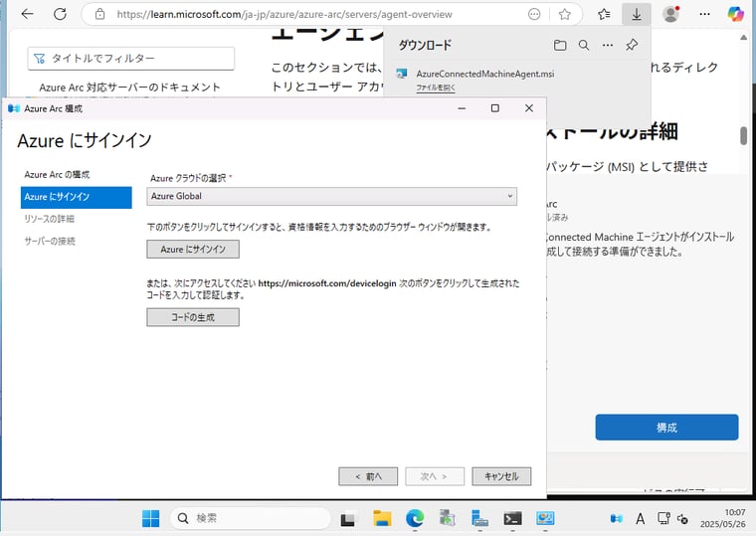The width and height of the screenshot is (756, 536).
Task: Open Edge Settings and more menu
Action: point(704,14)
